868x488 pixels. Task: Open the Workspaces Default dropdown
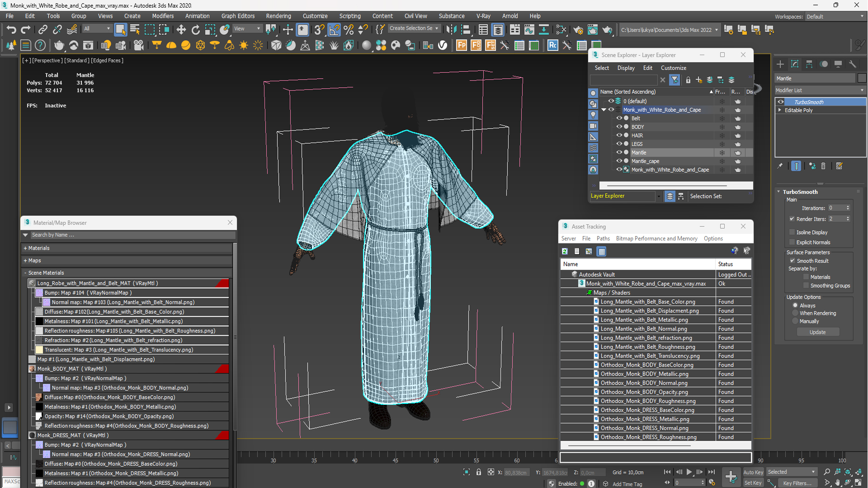[835, 17]
